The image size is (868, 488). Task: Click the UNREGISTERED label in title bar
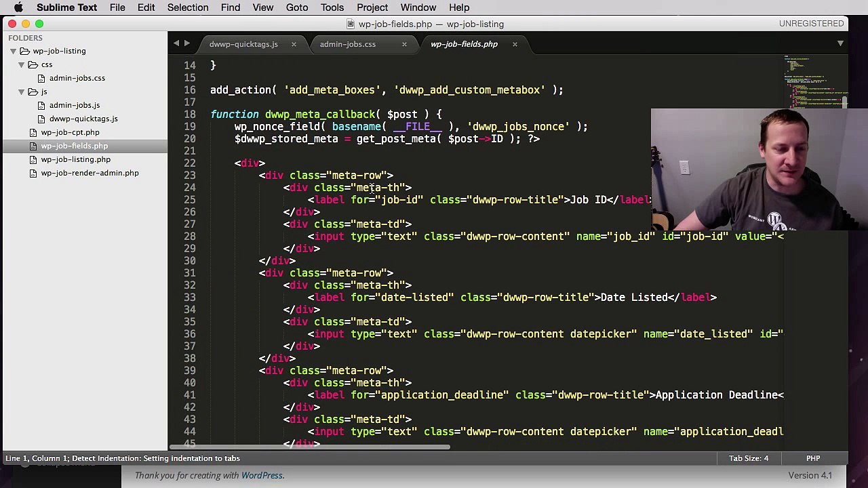[x=811, y=24]
